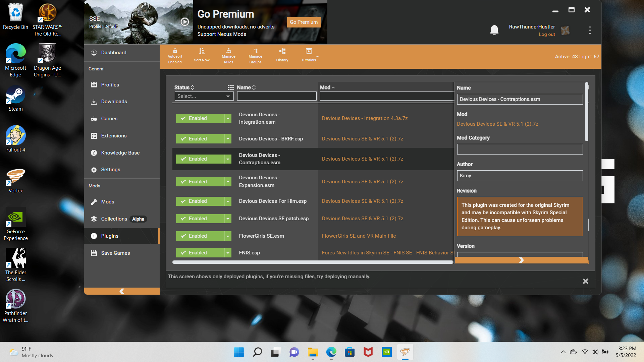Click the Settings gear icon in sidebar
This screenshot has width=644, height=362.
point(94,170)
